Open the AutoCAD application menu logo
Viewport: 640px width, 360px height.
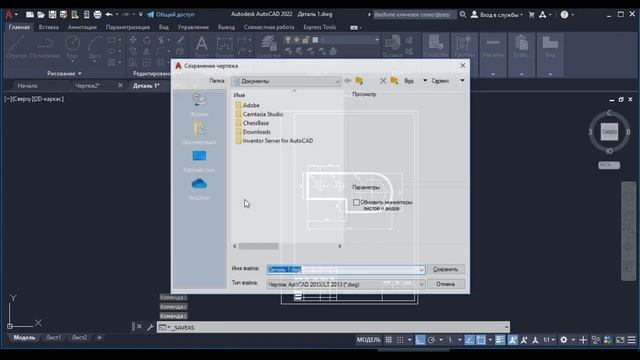[x=9, y=14]
